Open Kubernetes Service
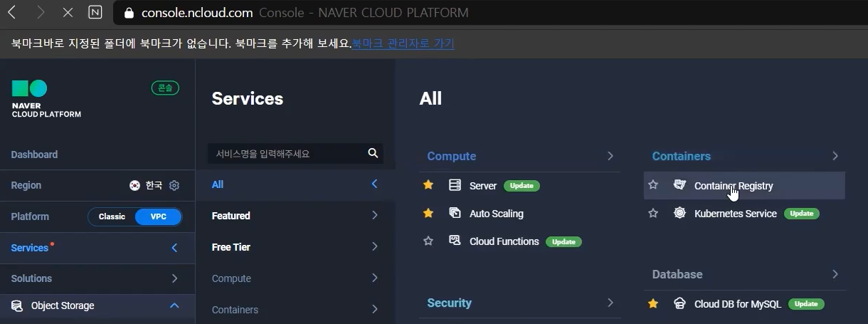868x324 pixels. click(736, 214)
